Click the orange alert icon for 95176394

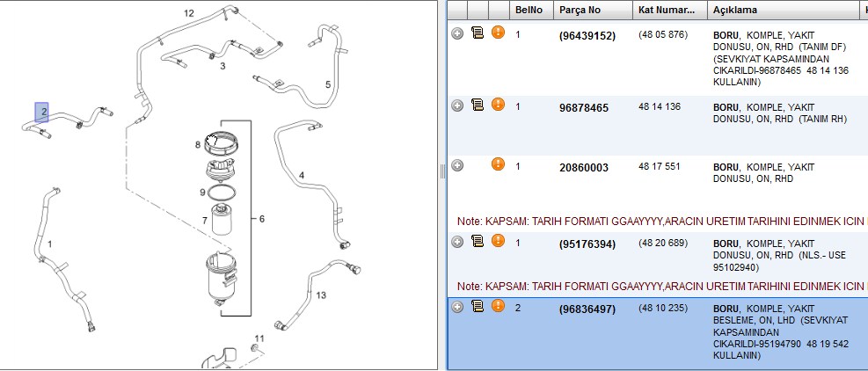[499, 240]
